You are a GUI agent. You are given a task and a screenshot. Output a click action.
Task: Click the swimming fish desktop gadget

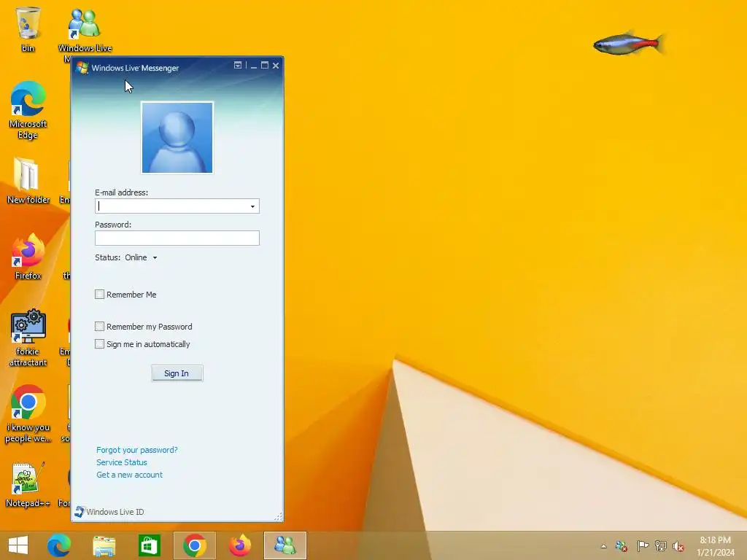[628, 44]
